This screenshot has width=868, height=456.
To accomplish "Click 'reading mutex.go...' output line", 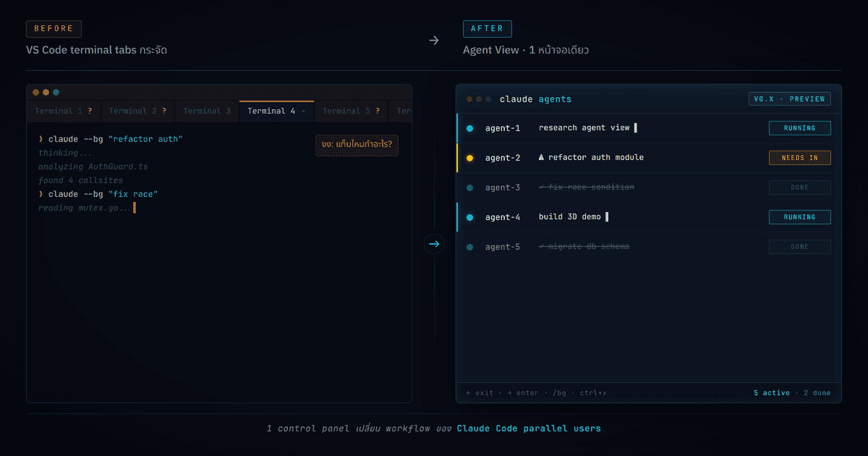I will point(85,208).
